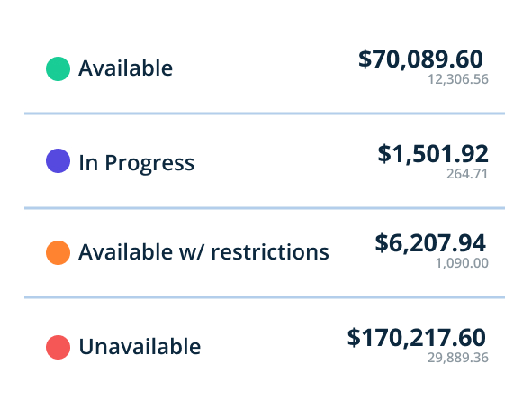Click the 12,306.56 secondary value
The height and width of the screenshot is (419, 532).
[458, 79]
